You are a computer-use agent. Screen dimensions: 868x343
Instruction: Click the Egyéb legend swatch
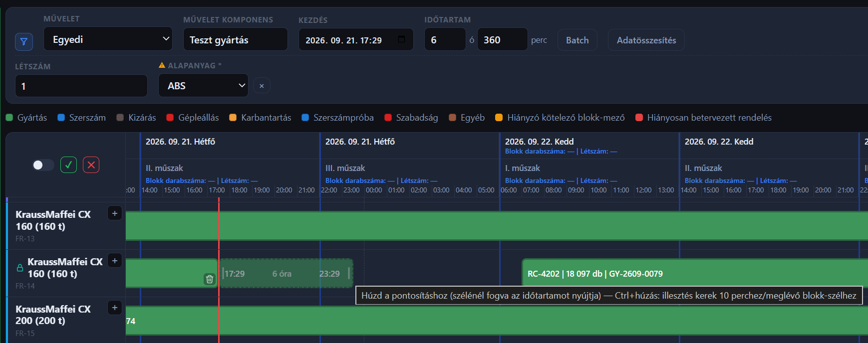point(452,118)
